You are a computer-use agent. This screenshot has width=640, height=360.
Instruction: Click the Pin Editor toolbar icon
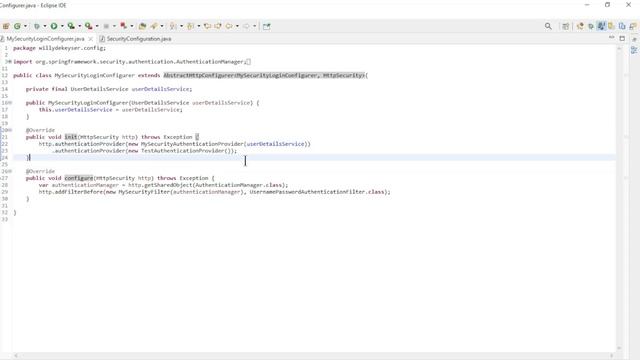(267, 26)
